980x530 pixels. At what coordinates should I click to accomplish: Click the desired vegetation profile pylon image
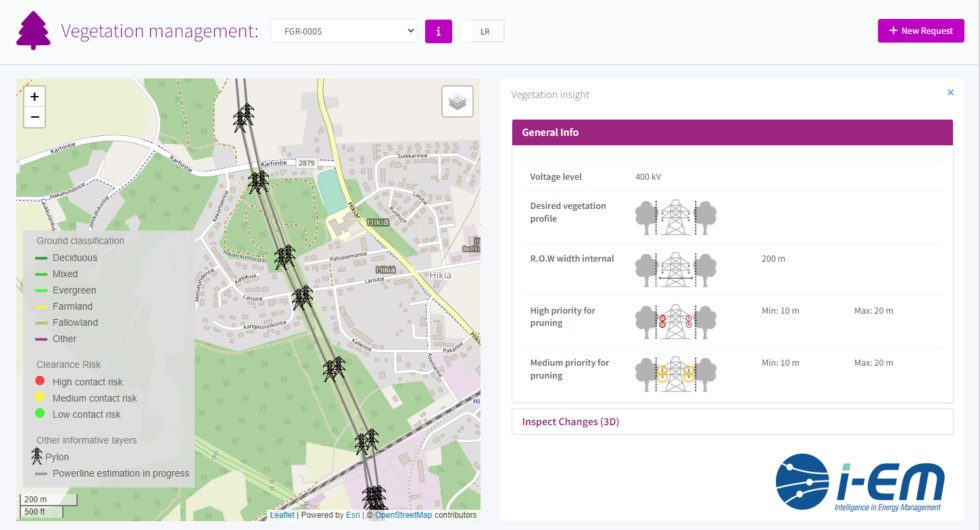(x=676, y=217)
